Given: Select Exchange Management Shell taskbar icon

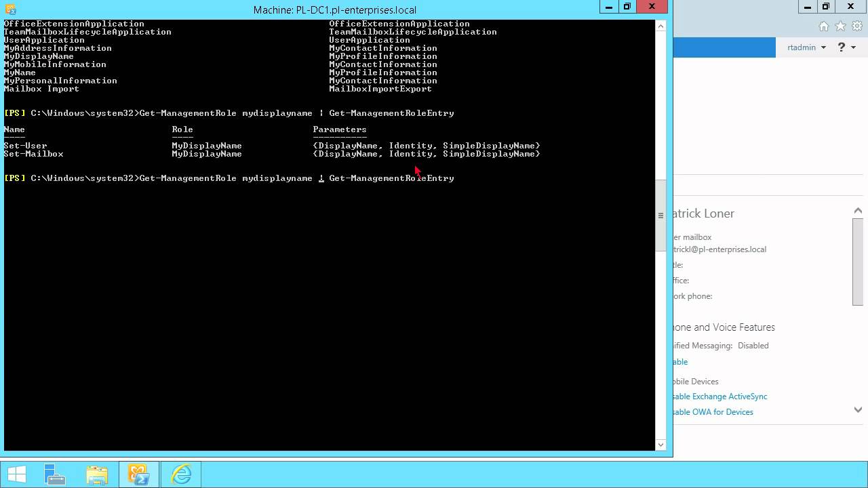Looking at the screenshot, I should 139,475.
